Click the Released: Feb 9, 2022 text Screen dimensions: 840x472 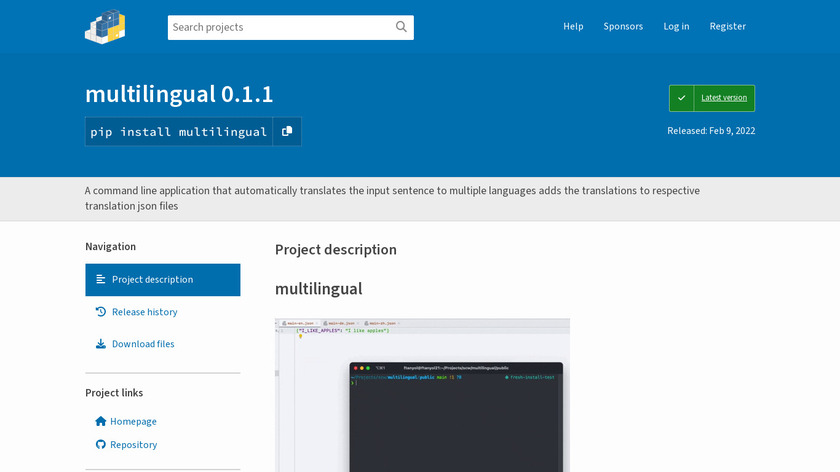tap(711, 131)
